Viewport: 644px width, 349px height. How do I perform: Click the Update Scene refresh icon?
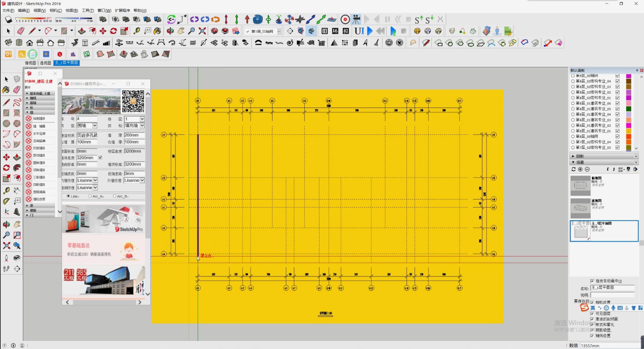[x=573, y=169]
